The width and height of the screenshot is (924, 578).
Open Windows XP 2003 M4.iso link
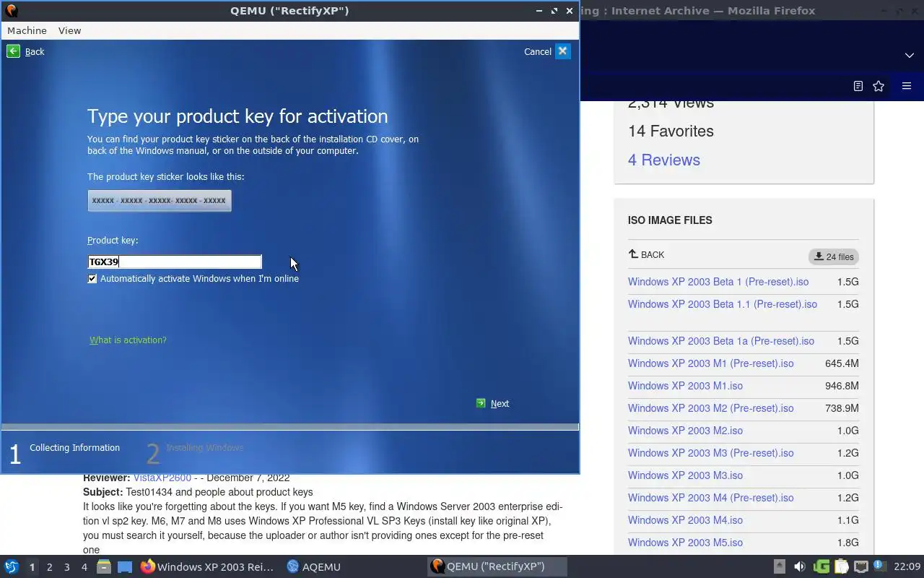coord(685,520)
